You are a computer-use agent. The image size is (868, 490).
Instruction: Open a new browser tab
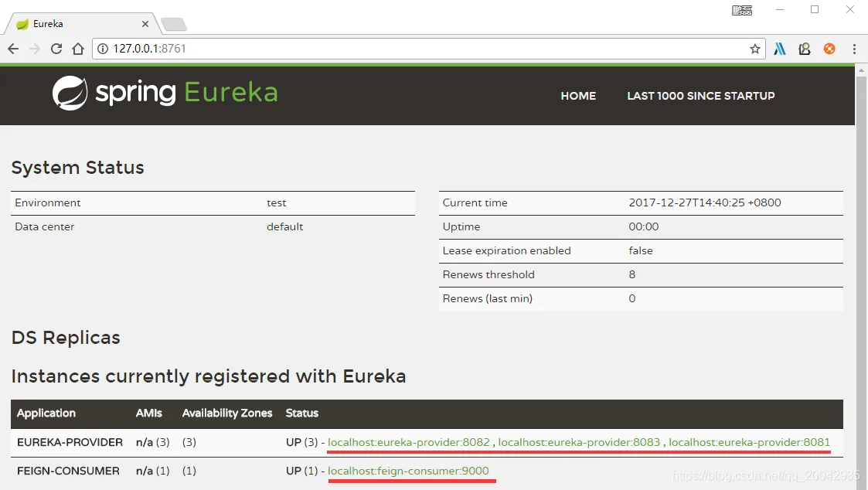point(174,25)
